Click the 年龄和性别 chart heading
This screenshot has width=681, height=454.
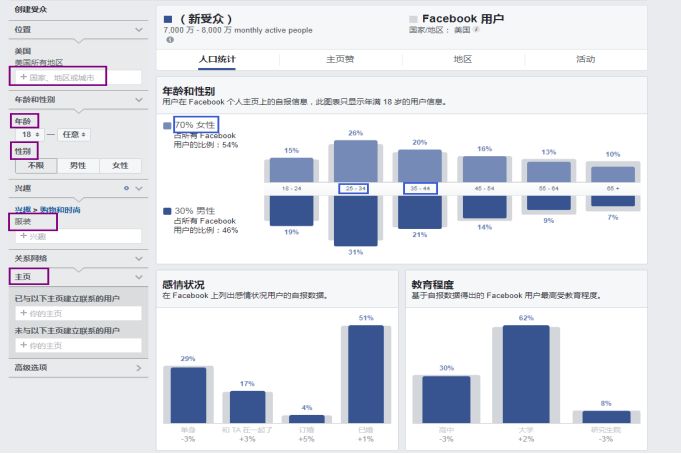pyautogui.click(x=188, y=91)
